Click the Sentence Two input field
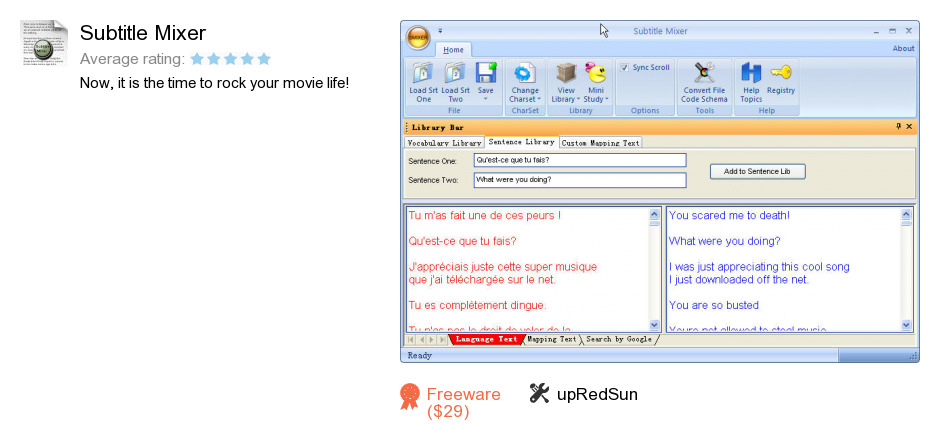940x447 pixels. coord(580,180)
